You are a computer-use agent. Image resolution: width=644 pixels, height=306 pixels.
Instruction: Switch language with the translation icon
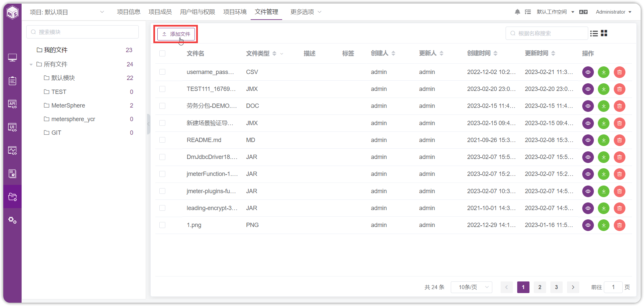point(583,12)
